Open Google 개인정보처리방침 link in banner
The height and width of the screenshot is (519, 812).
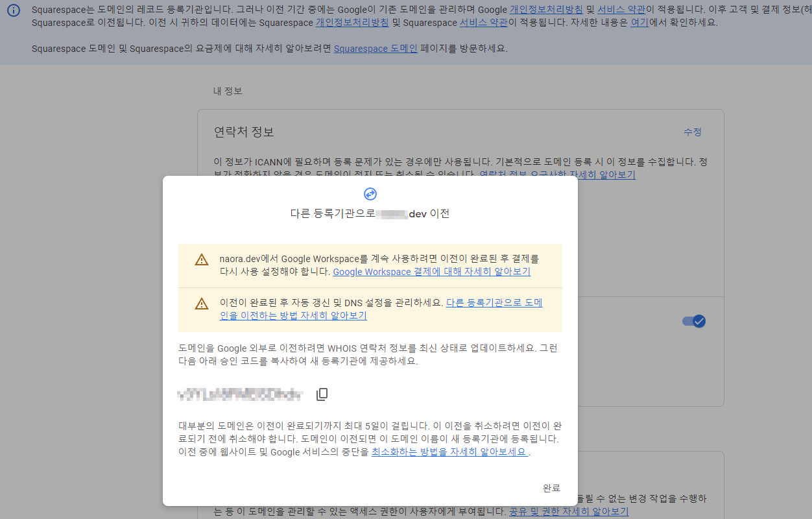tap(546, 10)
